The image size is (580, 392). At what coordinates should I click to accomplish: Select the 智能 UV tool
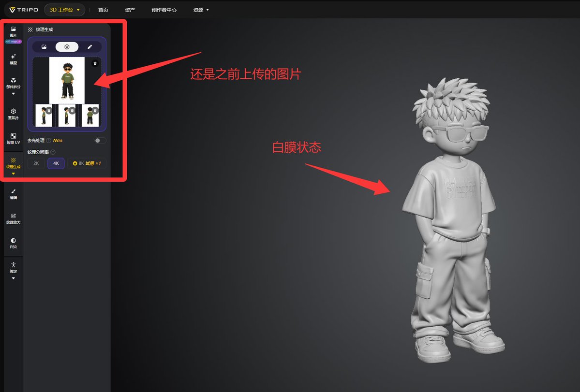click(x=14, y=139)
